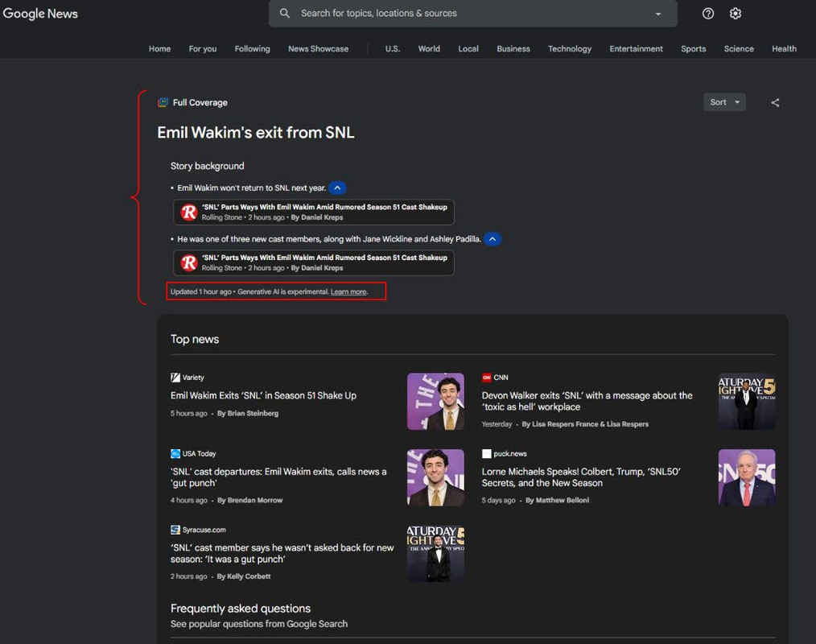
Task: Click the puck.news source icon
Action: [x=487, y=453]
